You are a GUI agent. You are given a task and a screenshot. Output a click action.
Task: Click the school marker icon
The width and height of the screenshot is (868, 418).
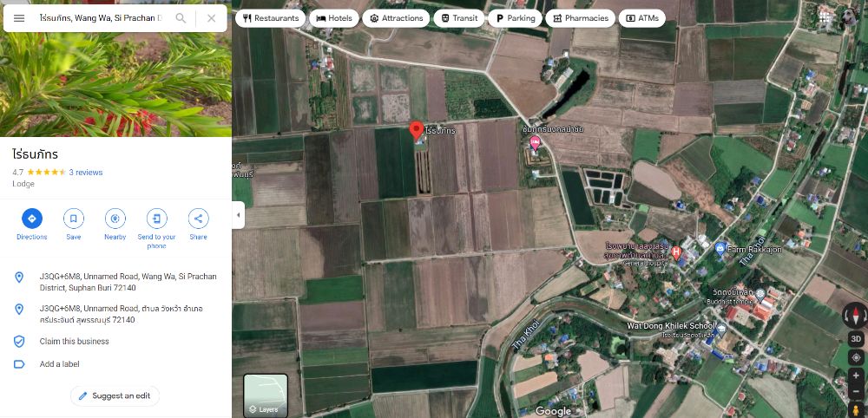(x=720, y=330)
